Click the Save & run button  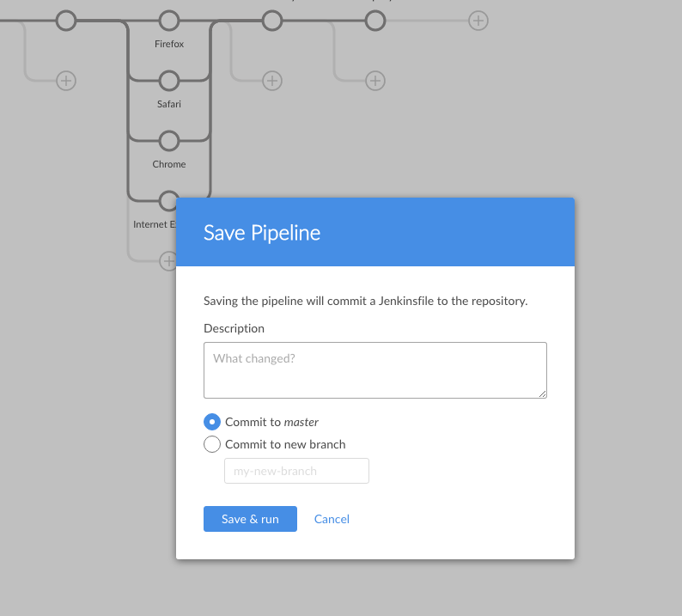(x=250, y=519)
